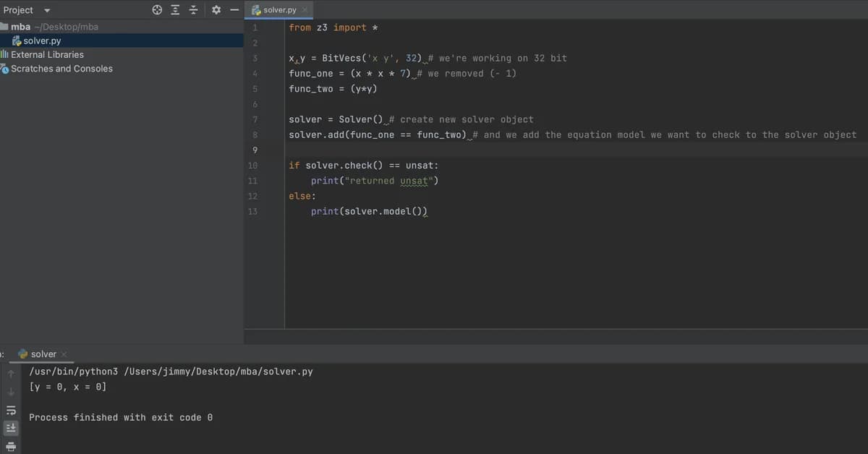Close the solver.py tab
Screen dimensions: 868x454
coord(304,10)
